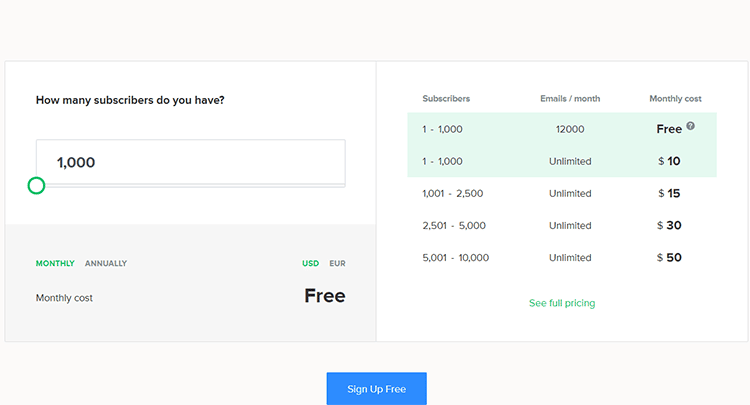
Task: Select the 1 - 1,000 Unlimited $10 row
Action: pos(561,161)
